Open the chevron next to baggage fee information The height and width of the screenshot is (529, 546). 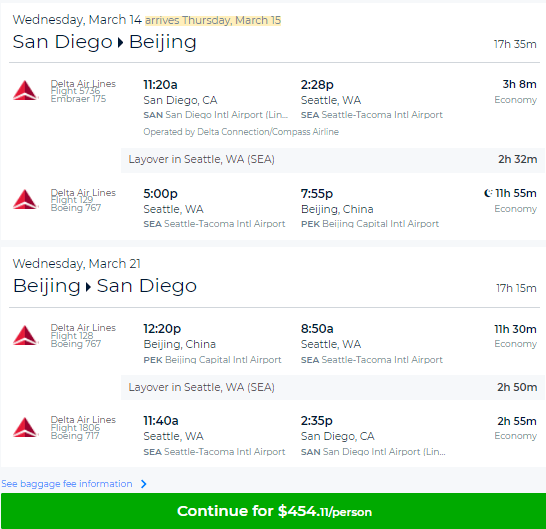tap(143, 484)
